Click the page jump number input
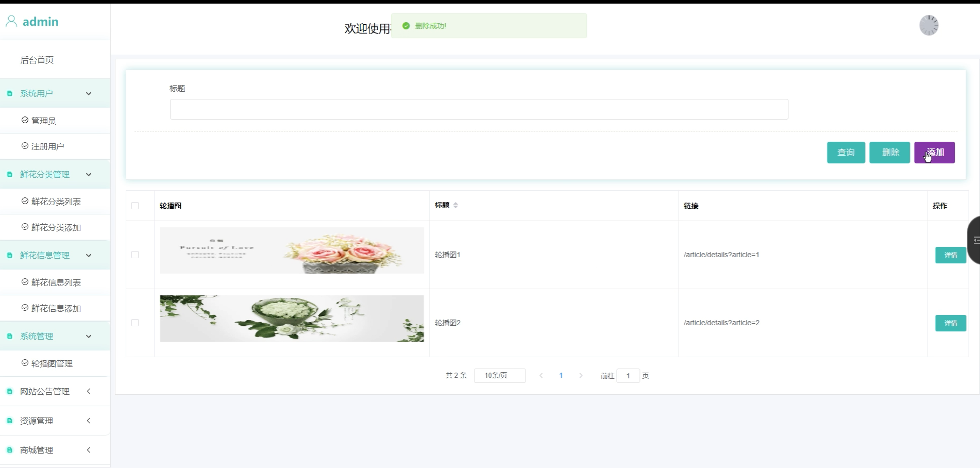Viewport: 980px width, 468px height. tap(628, 376)
